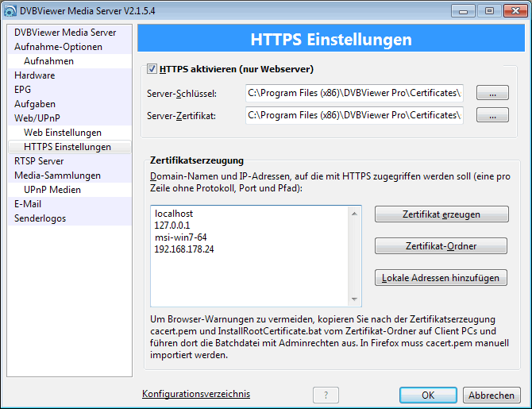Image resolution: width=532 pixels, height=409 pixels.
Task: Minimize the DVBViewer Media Server window
Action: (x=463, y=11)
